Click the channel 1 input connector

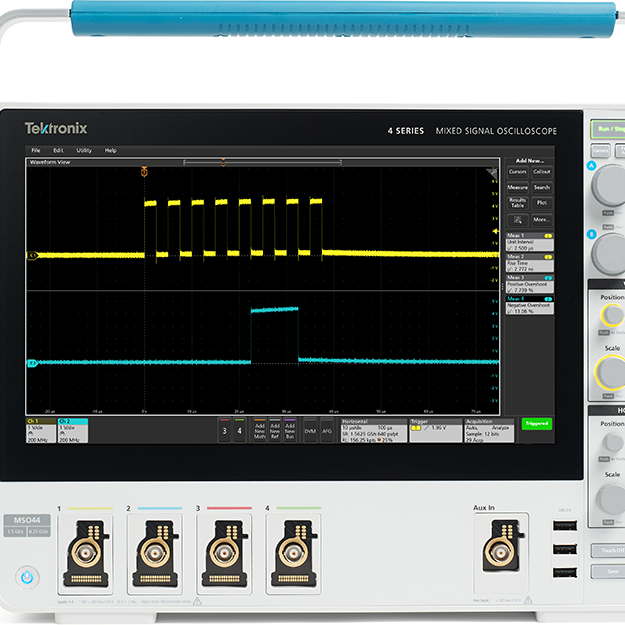[85, 554]
